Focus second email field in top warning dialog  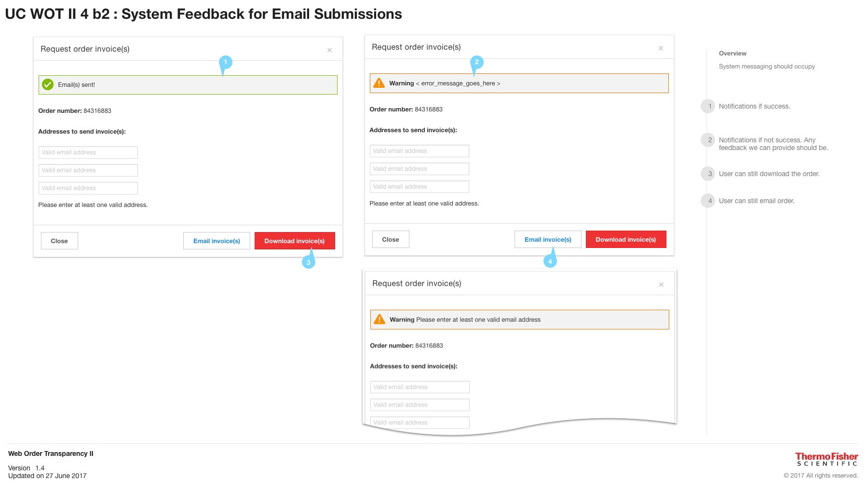coord(419,169)
